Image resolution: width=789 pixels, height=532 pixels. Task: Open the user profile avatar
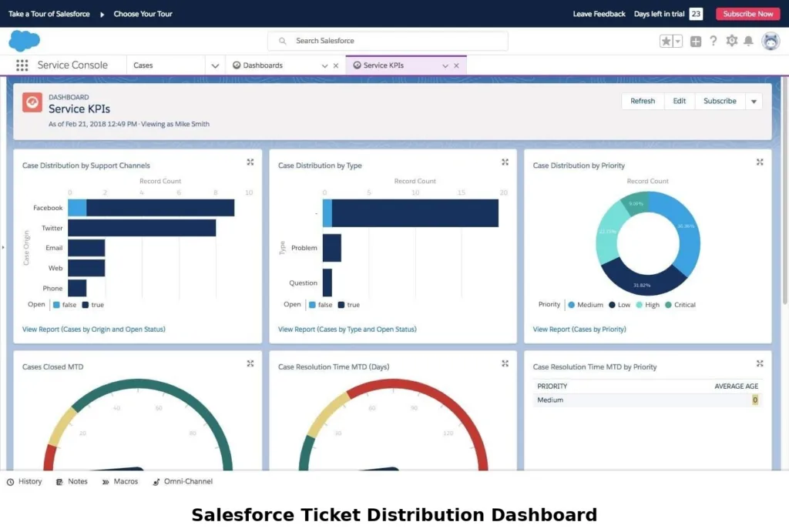771,41
